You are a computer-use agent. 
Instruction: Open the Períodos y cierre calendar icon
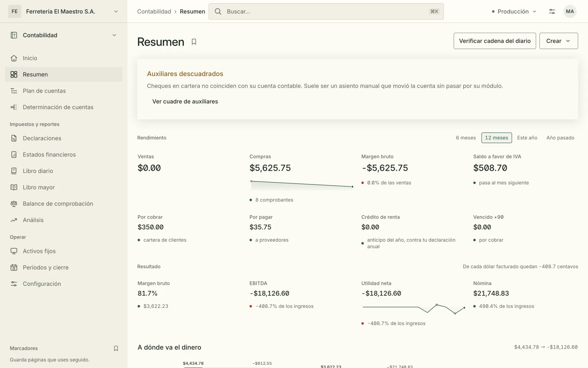[x=14, y=267]
